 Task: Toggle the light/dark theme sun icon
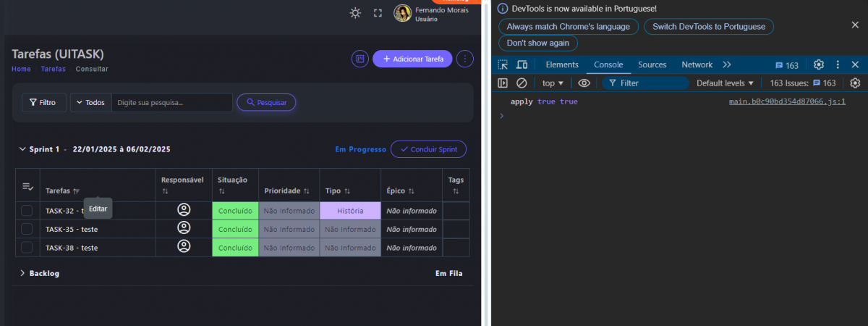click(355, 13)
